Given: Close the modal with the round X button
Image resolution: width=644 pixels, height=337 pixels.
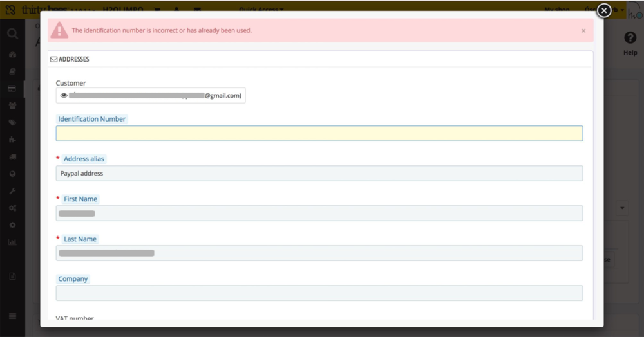Looking at the screenshot, I should [x=603, y=10].
